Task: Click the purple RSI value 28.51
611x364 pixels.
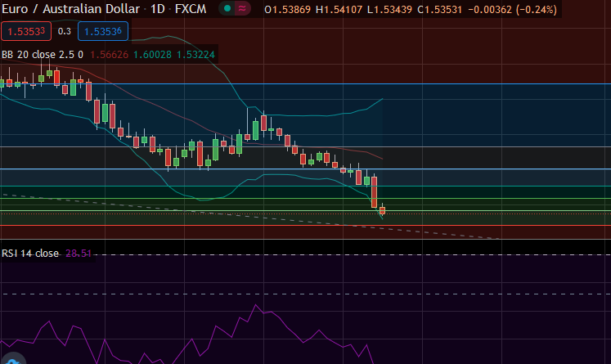Action: pos(79,254)
